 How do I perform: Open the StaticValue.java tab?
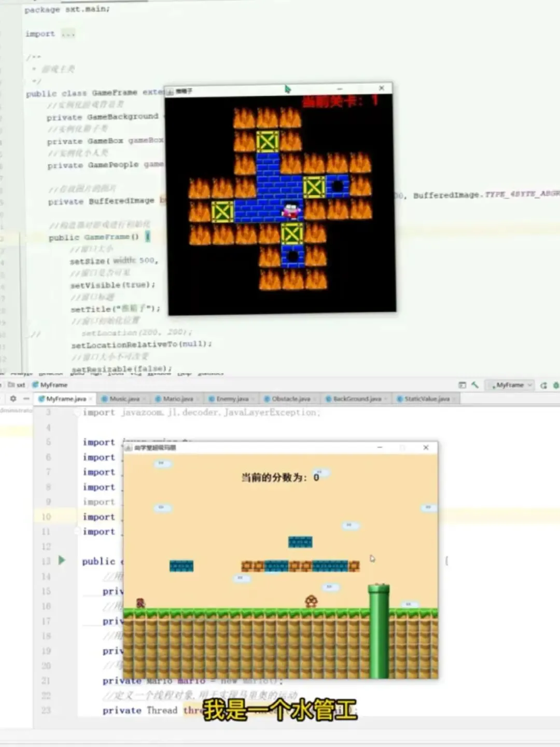[x=426, y=399]
